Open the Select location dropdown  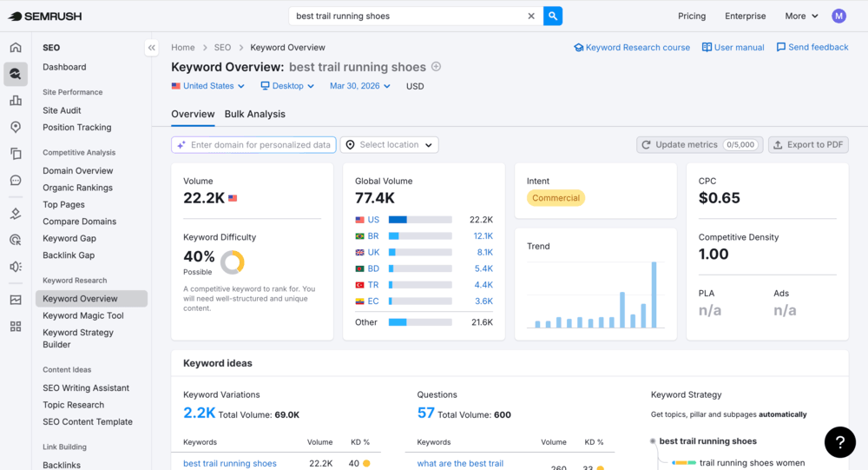(x=389, y=145)
